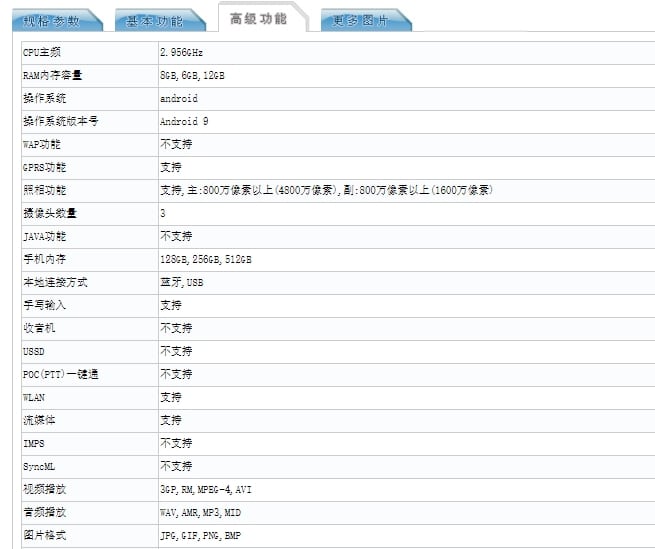The width and height of the screenshot is (655, 549).
Task: Click the RAM内存容量 row label
Action: (53, 75)
